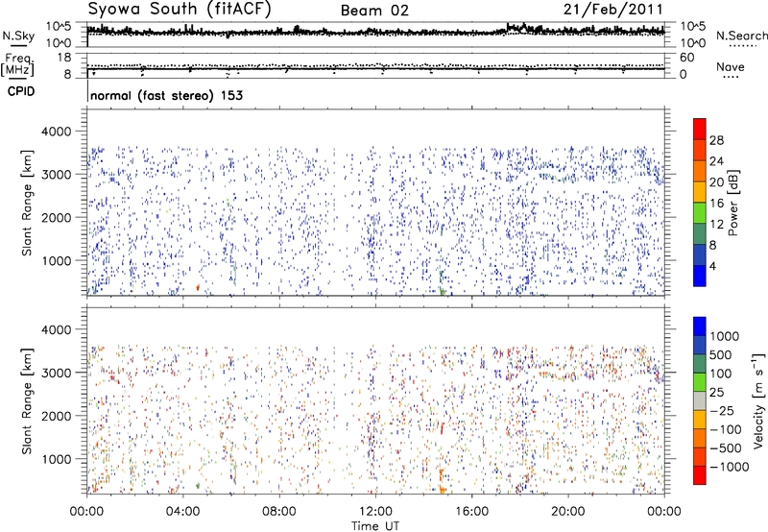This screenshot has width=768, height=532.
Task: Click the '-1000' velocity colorbar tick label
Action: 729,467
